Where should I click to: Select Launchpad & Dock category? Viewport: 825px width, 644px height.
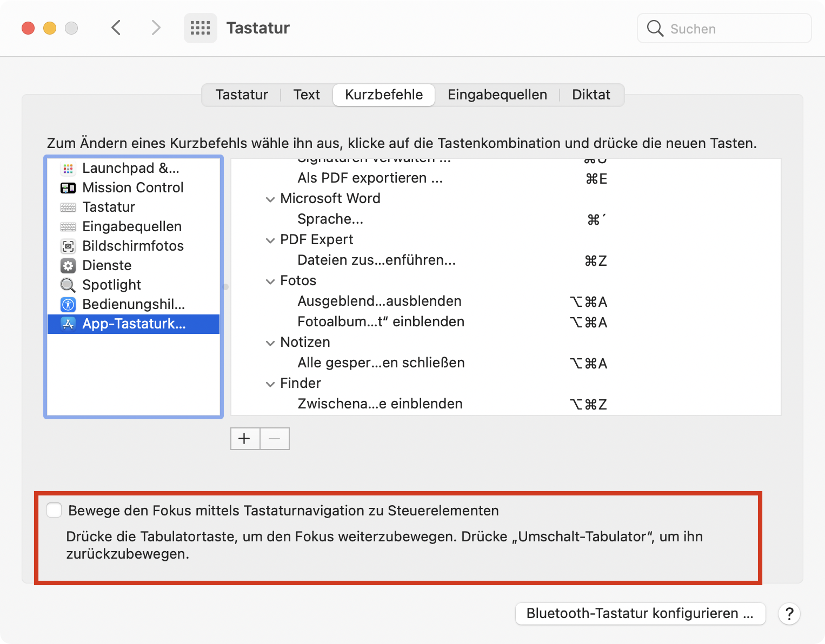pyautogui.click(x=134, y=169)
